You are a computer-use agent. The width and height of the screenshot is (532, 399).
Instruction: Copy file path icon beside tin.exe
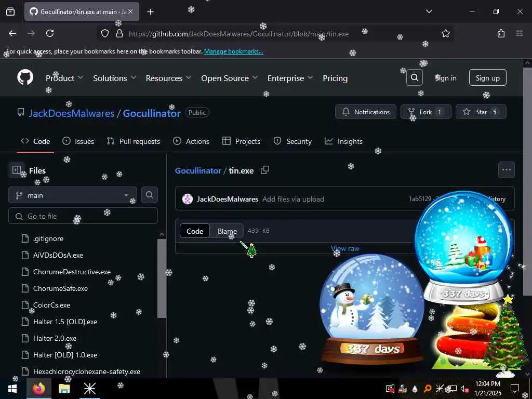tap(264, 170)
